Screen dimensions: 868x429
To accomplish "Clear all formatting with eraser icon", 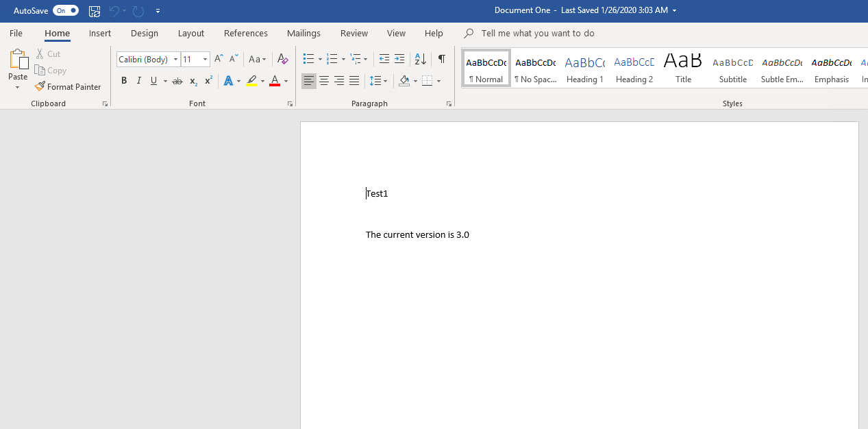I will (x=282, y=59).
